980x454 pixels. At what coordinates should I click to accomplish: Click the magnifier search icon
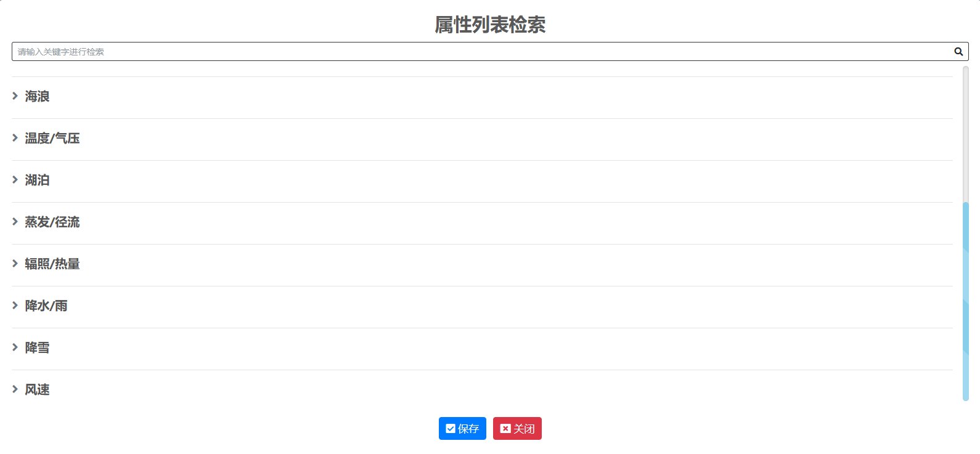958,52
